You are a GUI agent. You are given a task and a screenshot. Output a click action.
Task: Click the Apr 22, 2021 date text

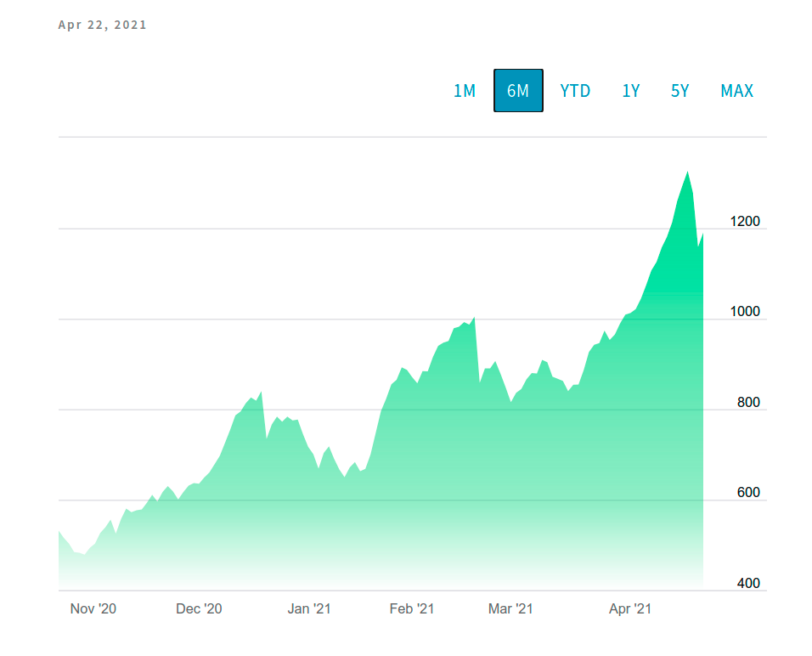(102, 25)
